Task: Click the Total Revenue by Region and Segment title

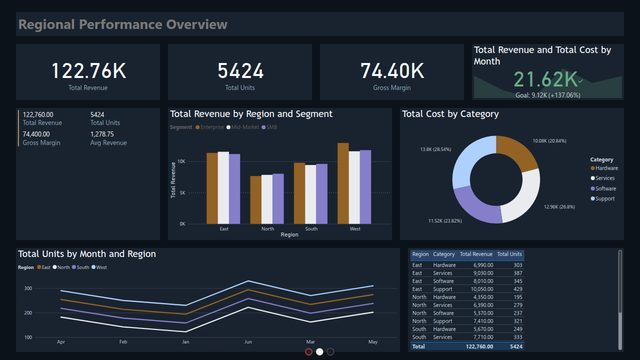Action: point(251,114)
